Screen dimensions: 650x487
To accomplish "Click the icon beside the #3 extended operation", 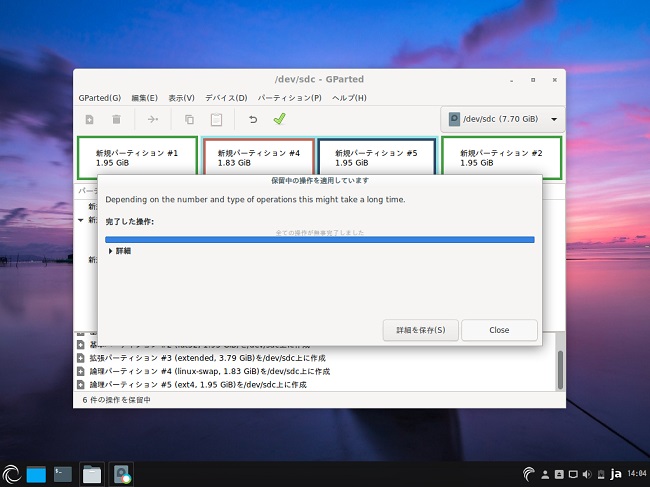I will pos(81,358).
